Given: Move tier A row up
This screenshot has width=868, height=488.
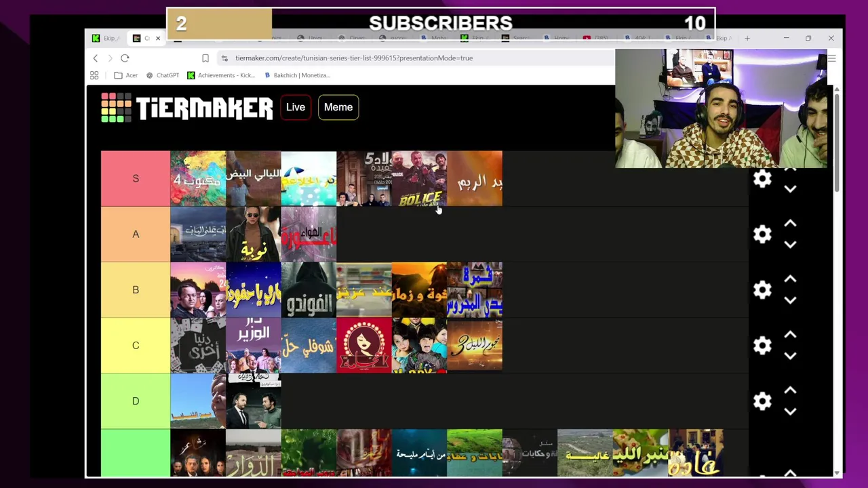Looking at the screenshot, I should [790, 224].
